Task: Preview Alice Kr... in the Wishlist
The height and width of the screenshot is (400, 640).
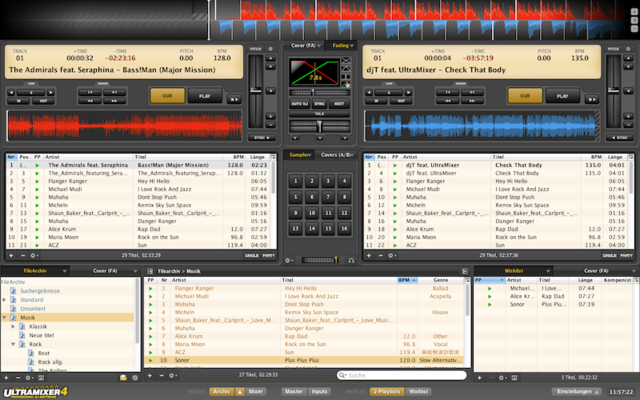Action: tap(489, 296)
